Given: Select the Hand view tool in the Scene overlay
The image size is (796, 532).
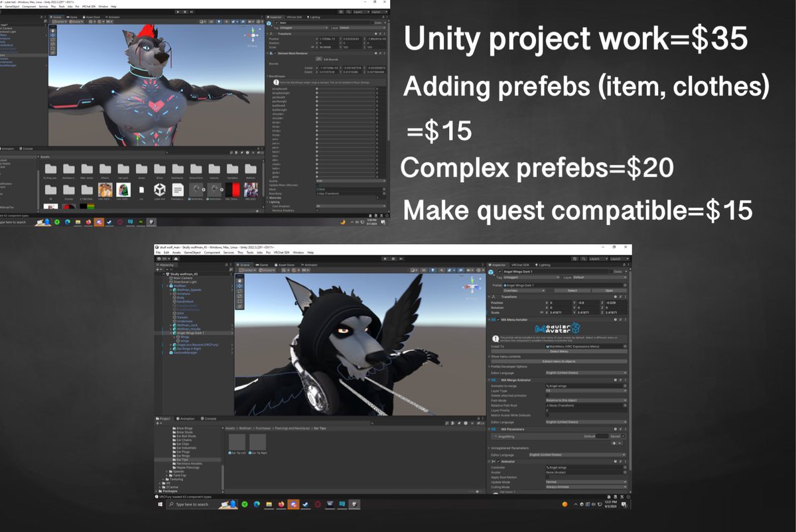Looking at the screenshot, I should (240, 281).
